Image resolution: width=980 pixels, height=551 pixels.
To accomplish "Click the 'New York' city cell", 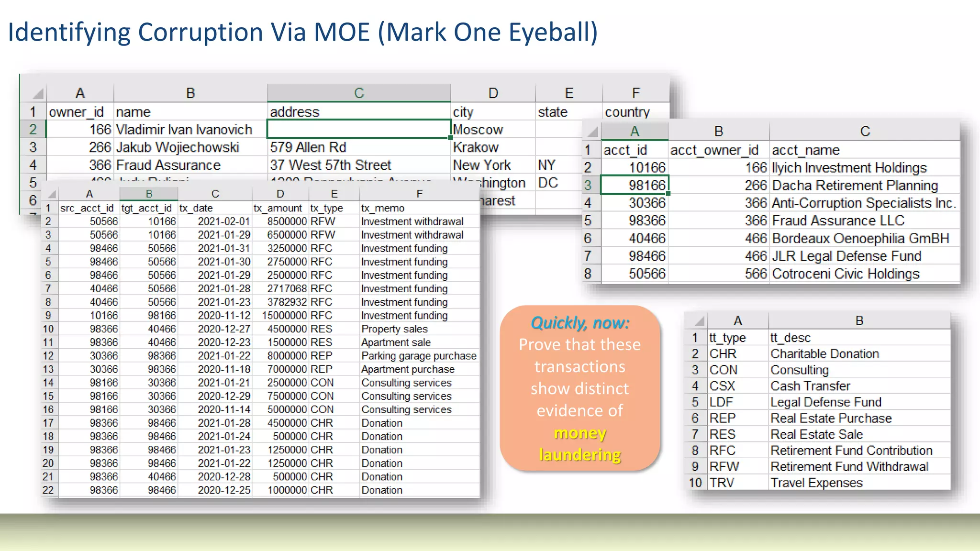I will pos(493,165).
